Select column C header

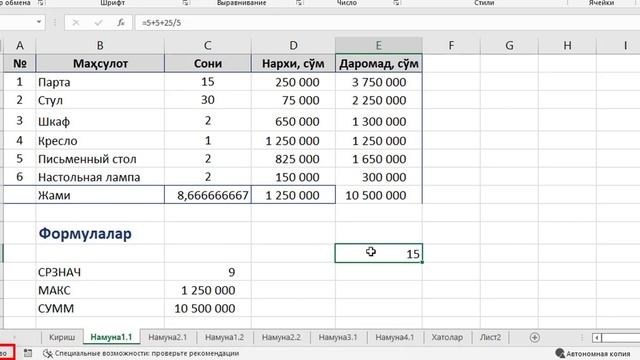208,45
